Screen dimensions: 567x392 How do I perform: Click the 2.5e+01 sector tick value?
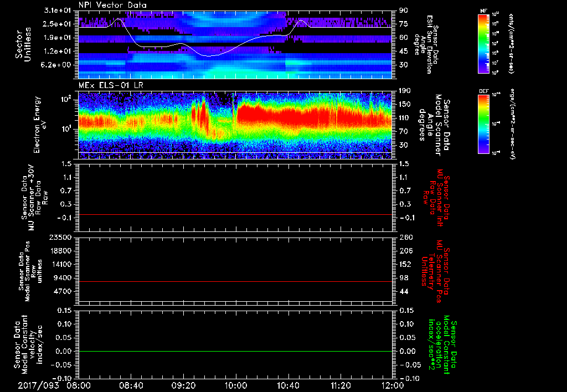(x=58, y=24)
